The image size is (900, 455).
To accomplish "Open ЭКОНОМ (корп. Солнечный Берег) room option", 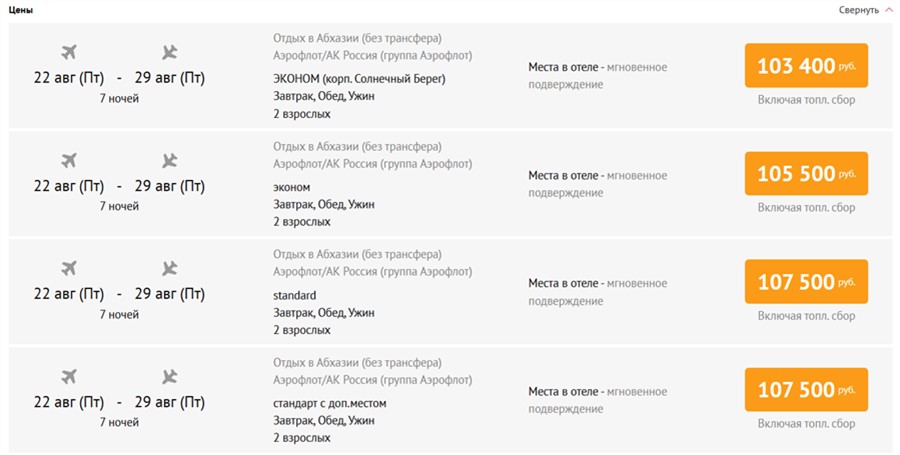I will pos(359,78).
